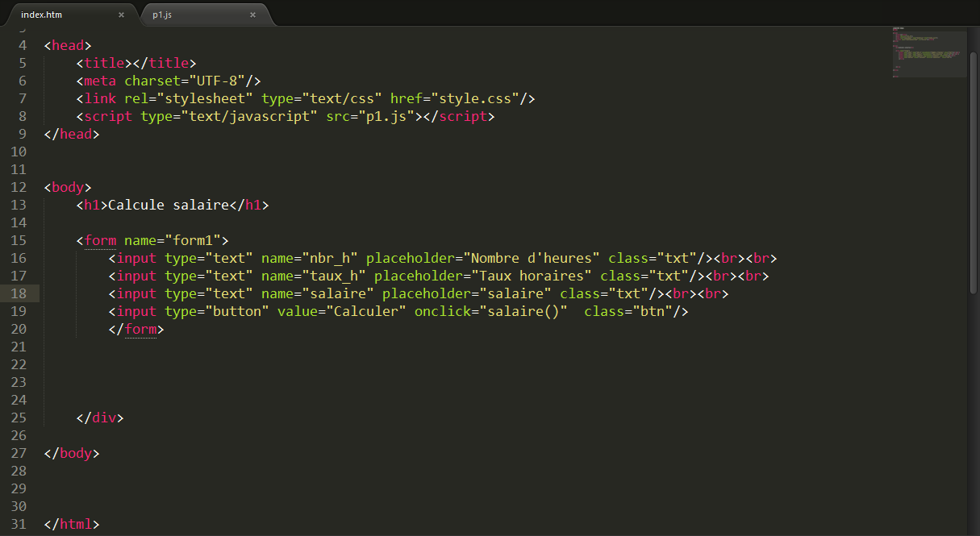Screen dimensions: 980x536
Task: Click line number 13 in the gutter
Action: [18, 205]
